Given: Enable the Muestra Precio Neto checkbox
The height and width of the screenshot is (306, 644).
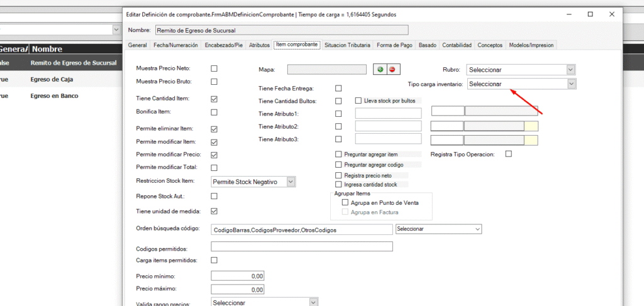Looking at the screenshot, I should coord(214,68).
